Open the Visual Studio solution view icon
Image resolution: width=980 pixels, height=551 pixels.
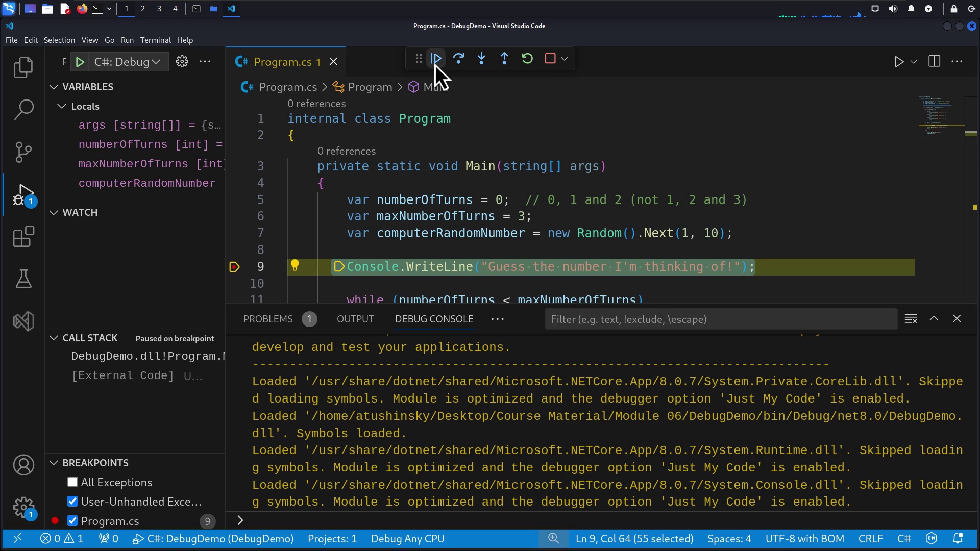click(23, 321)
